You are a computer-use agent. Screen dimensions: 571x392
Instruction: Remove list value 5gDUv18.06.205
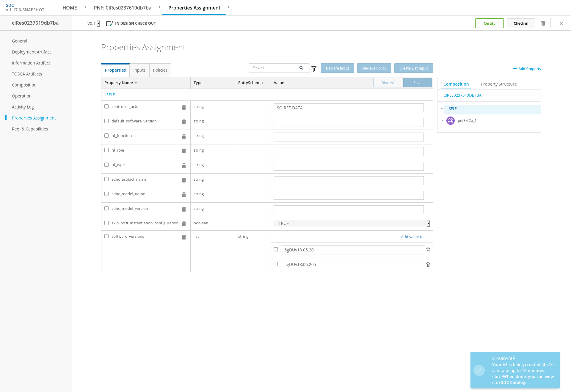tap(428, 265)
